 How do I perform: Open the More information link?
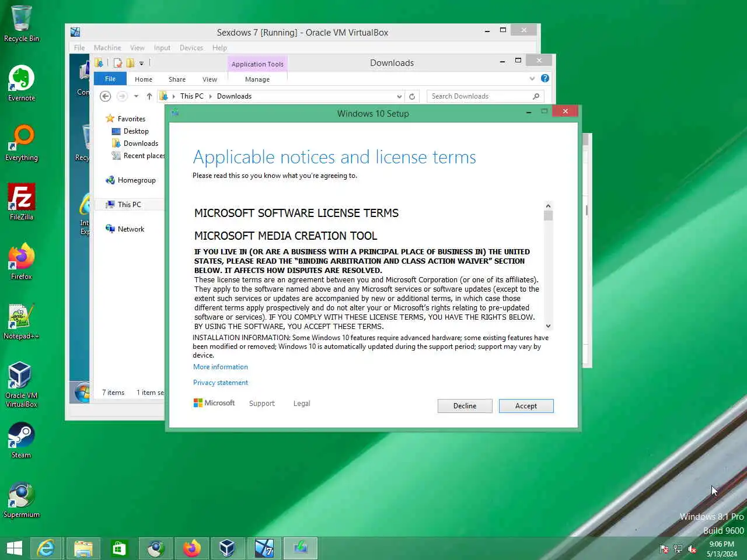[x=221, y=367]
